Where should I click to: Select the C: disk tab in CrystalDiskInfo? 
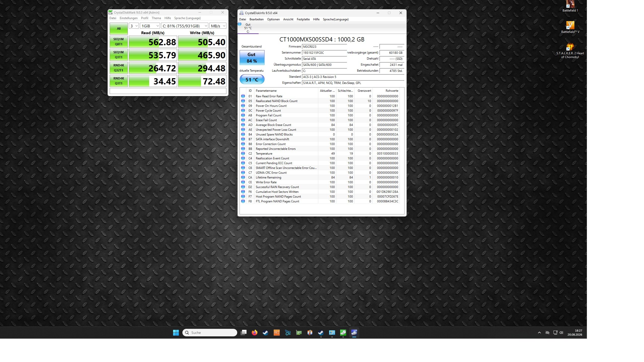pyautogui.click(x=248, y=28)
